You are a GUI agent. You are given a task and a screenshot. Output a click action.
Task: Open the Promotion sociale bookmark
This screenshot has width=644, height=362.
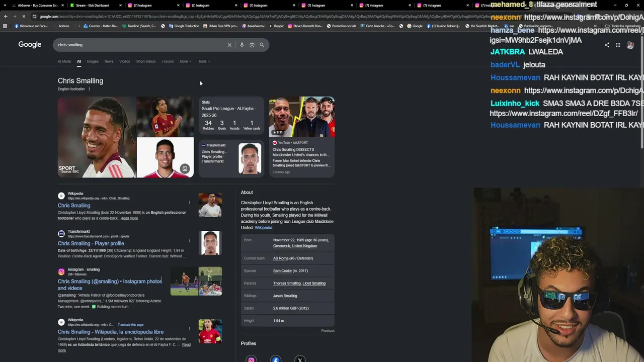(342, 26)
